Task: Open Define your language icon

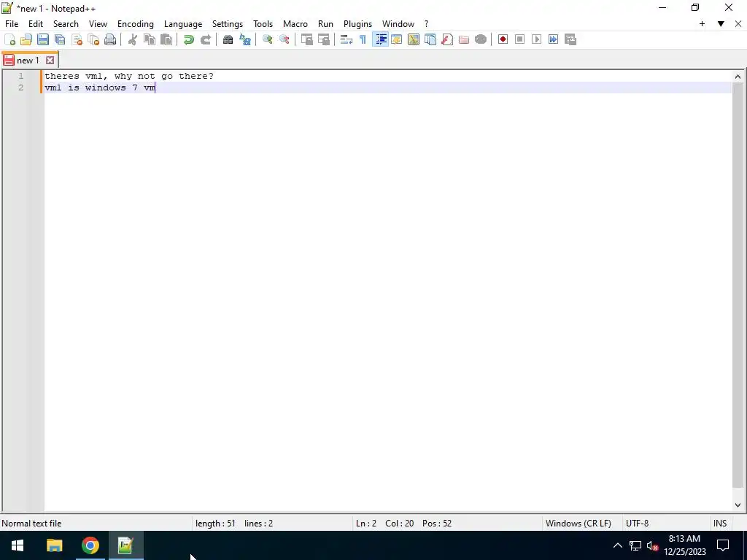Action: tap(396, 39)
